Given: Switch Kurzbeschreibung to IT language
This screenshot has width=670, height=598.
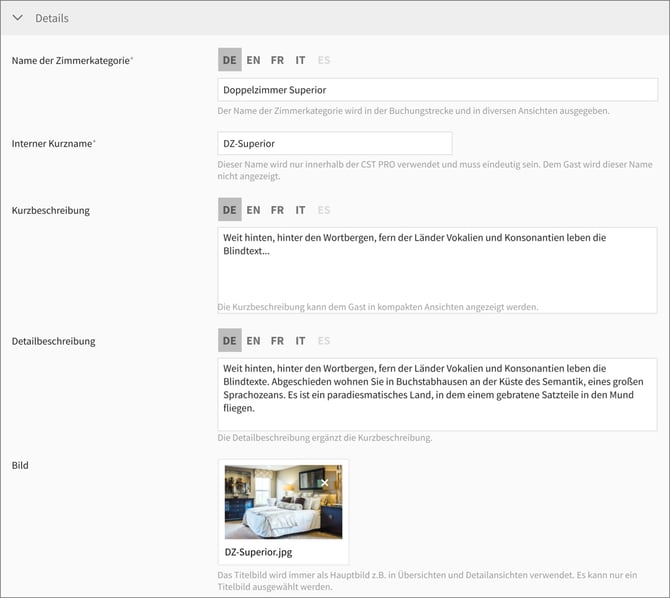Looking at the screenshot, I should 300,210.
